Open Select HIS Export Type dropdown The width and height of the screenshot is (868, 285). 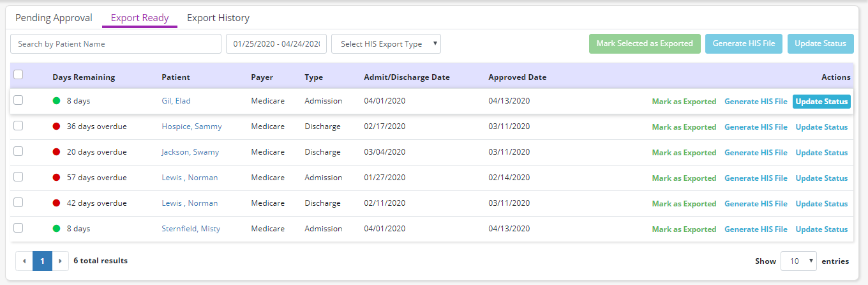click(x=386, y=44)
